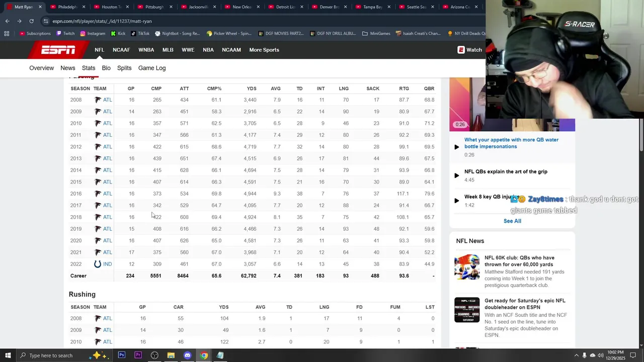644x362 pixels.
Task: Open the Chrome apps grid in bookmarks bar
Action: point(7,34)
